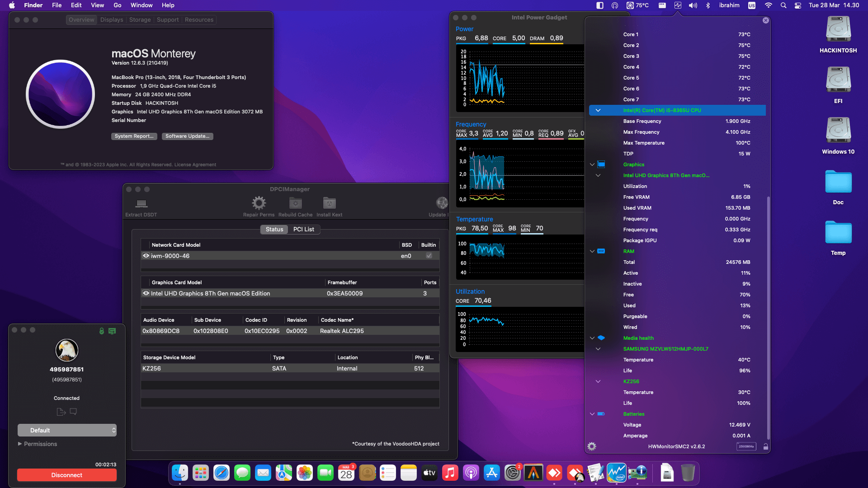This screenshot has height=488, width=868.
Task: Collapse the RAM section in HWMonitorSMC2
Action: (x=592, y=251)
